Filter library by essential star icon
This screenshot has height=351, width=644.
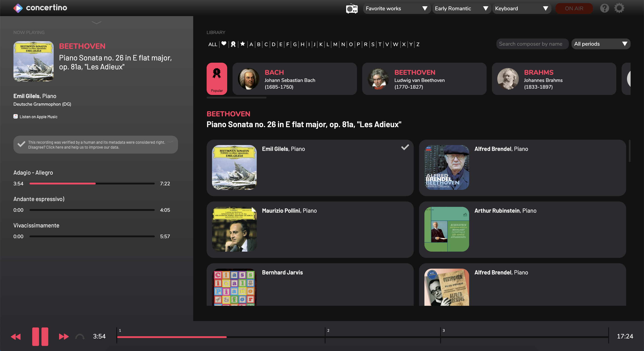[x=242, y=44]
